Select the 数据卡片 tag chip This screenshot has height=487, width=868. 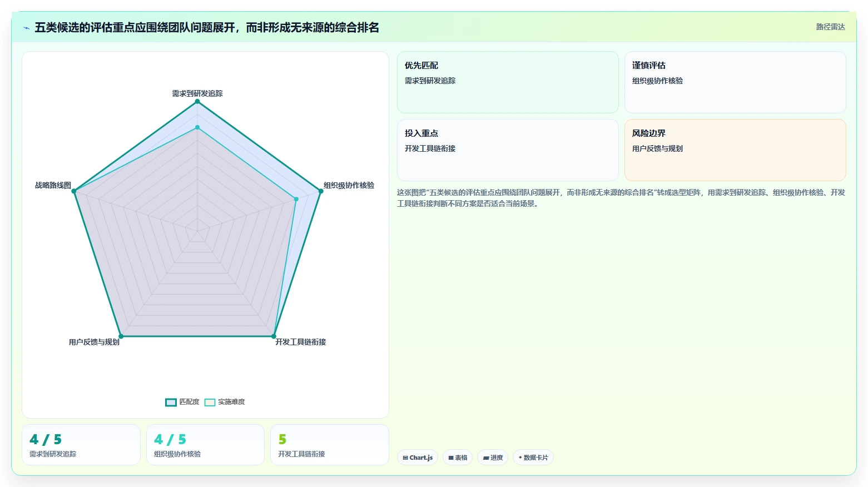pos(533,458)
